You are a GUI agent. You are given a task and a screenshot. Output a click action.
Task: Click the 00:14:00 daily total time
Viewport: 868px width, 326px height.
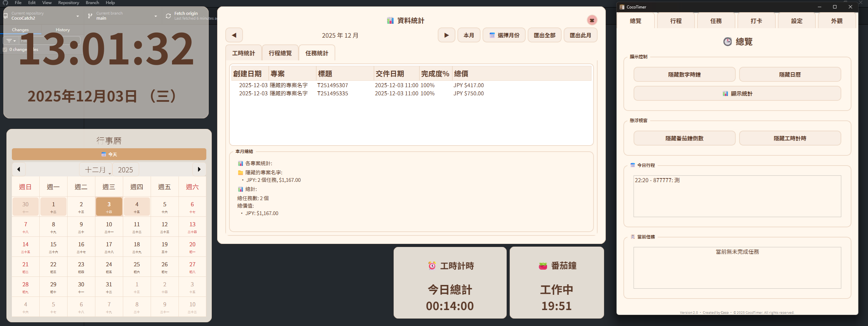(450, 306)
